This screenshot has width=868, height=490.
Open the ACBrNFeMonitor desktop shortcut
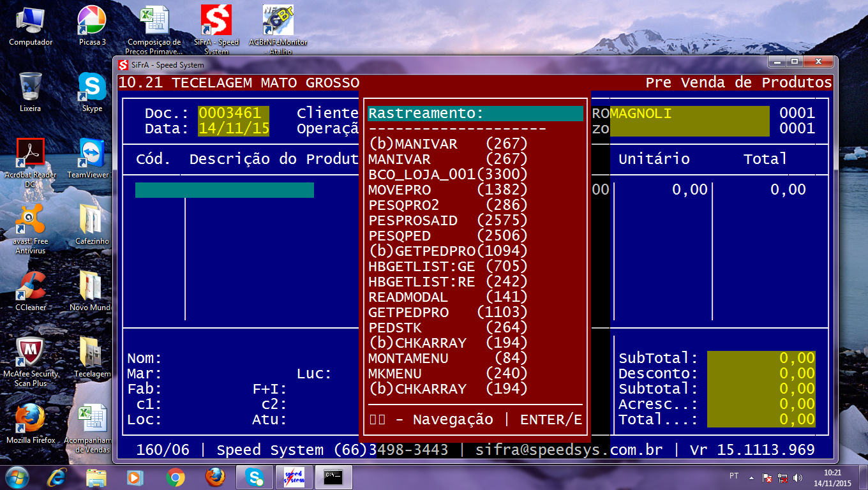point(278,30)
